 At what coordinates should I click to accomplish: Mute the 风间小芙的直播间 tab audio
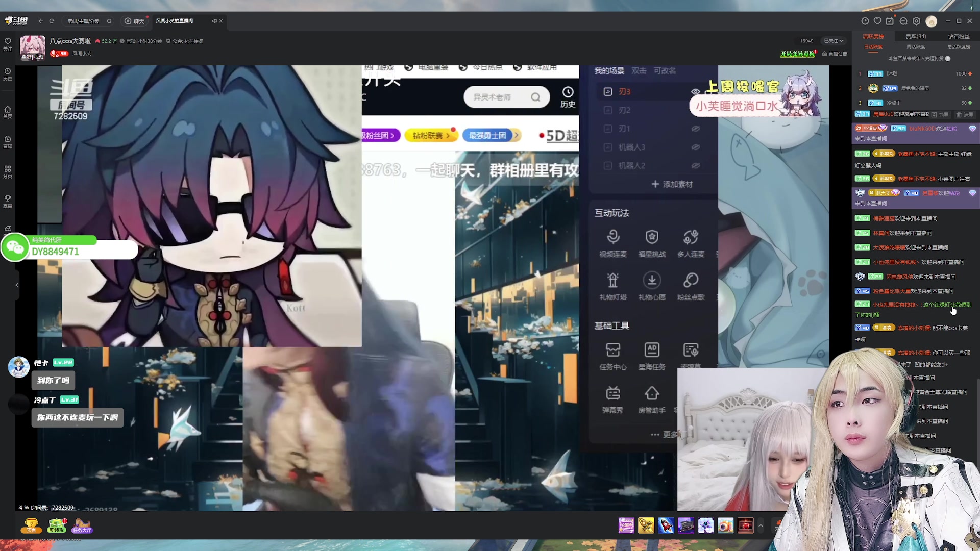point(214,21)
